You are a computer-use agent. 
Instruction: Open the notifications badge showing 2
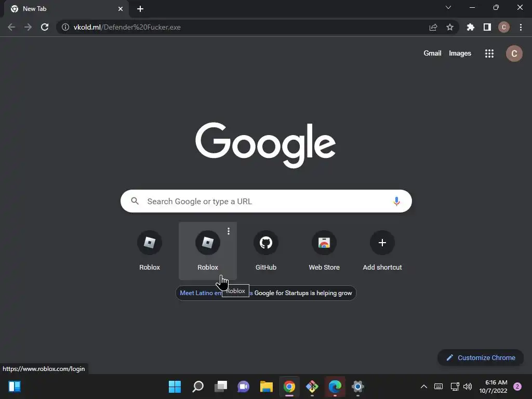pyautogui.click(x=517, y=387)
